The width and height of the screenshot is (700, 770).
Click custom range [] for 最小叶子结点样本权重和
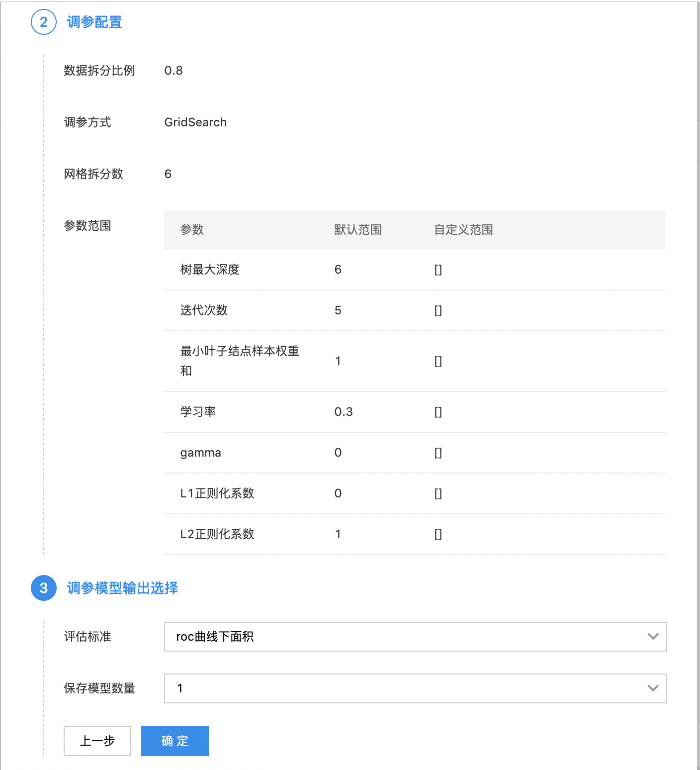click(438, 361)
